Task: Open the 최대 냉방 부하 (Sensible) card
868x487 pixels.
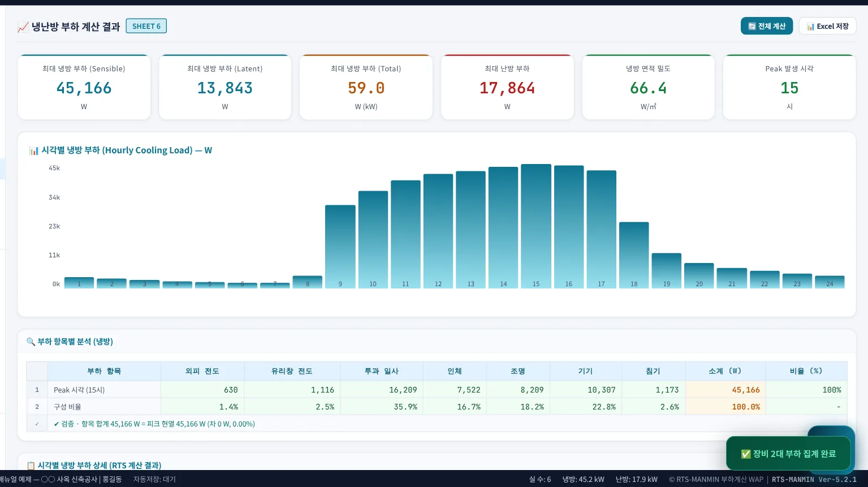Action: pos(84,87)
